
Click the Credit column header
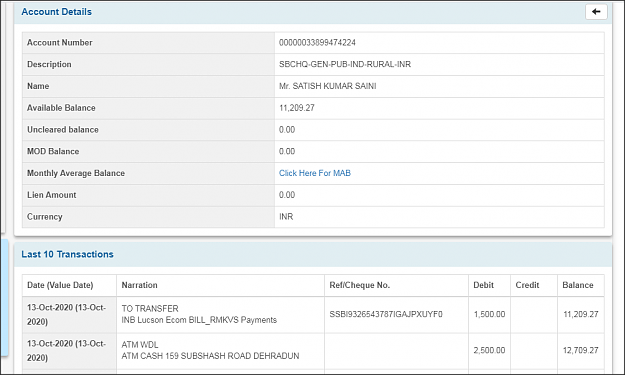527,285
